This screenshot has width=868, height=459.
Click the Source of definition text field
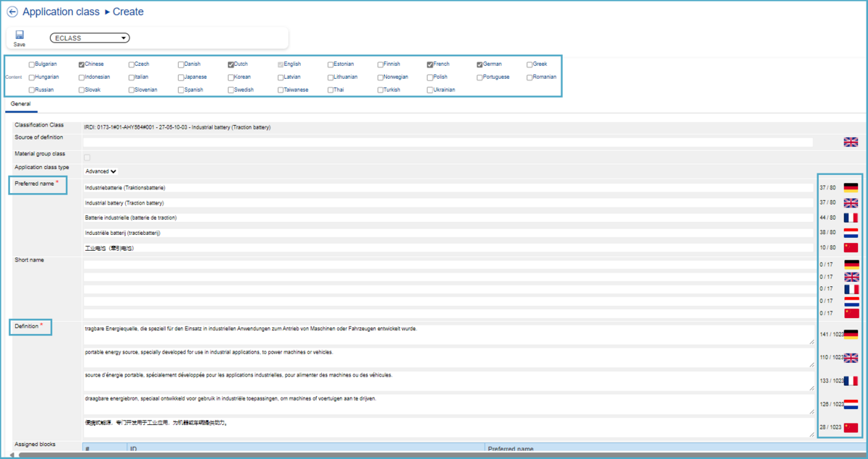(448, 142)
